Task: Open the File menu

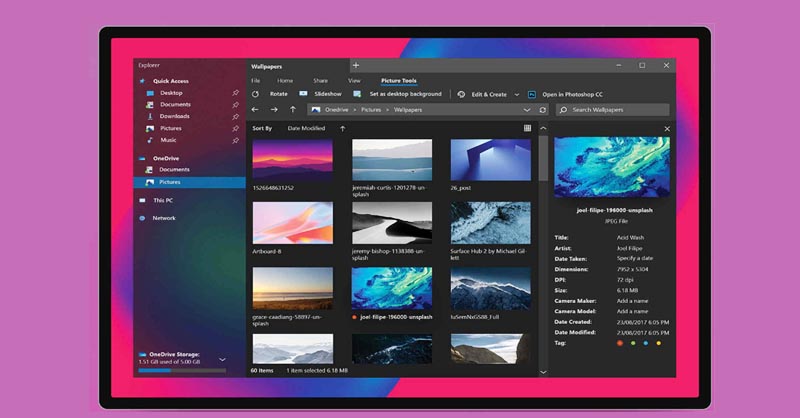Action: (256, 81)
